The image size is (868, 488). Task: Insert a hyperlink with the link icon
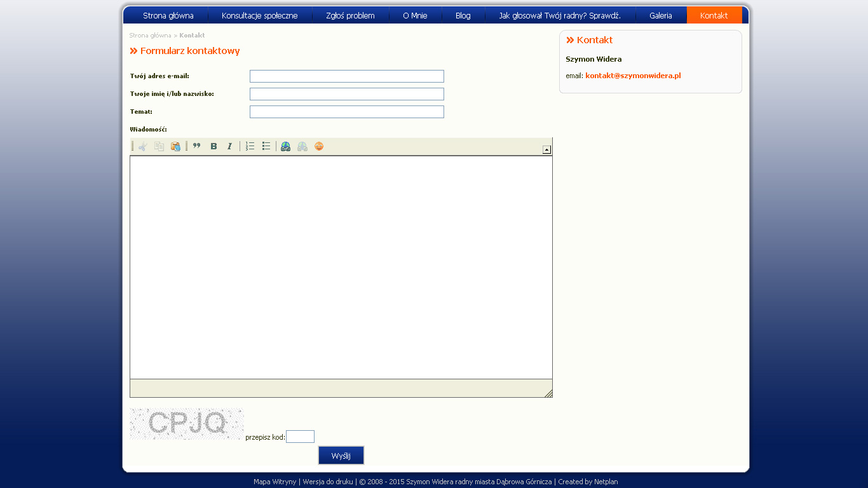pyautogui.click(x=286, y=146)
